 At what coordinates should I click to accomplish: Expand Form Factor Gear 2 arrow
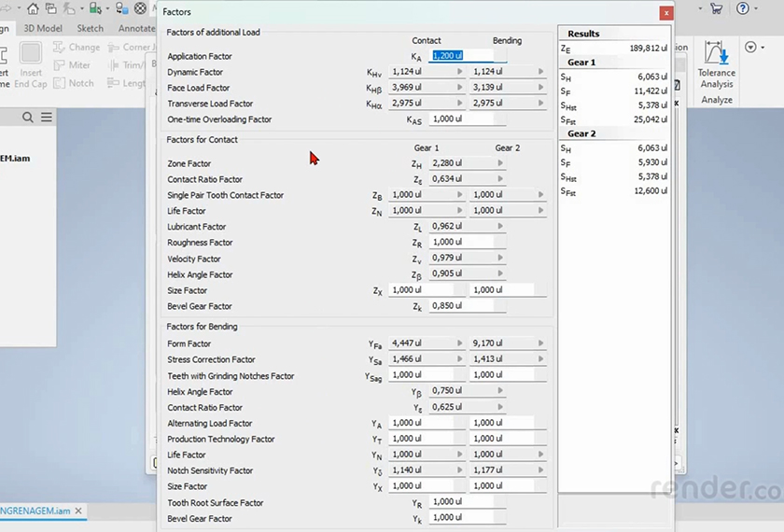(x=540, y=343)
